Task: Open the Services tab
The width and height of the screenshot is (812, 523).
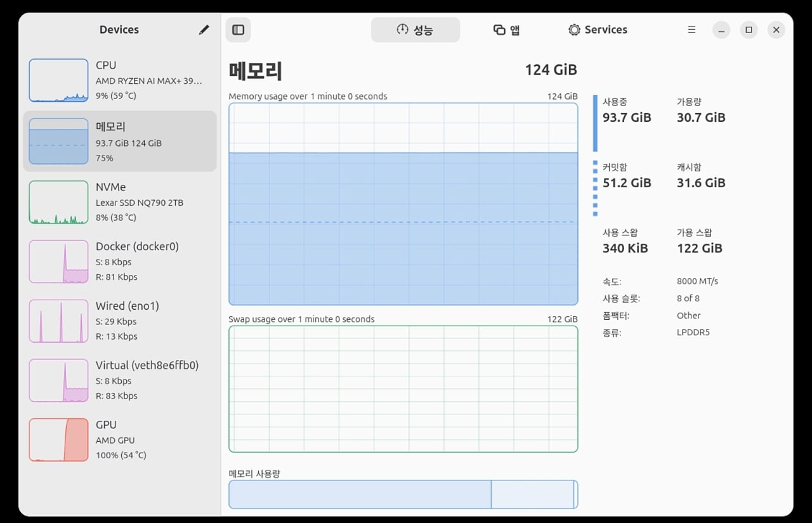Action: tap(598, 30)
